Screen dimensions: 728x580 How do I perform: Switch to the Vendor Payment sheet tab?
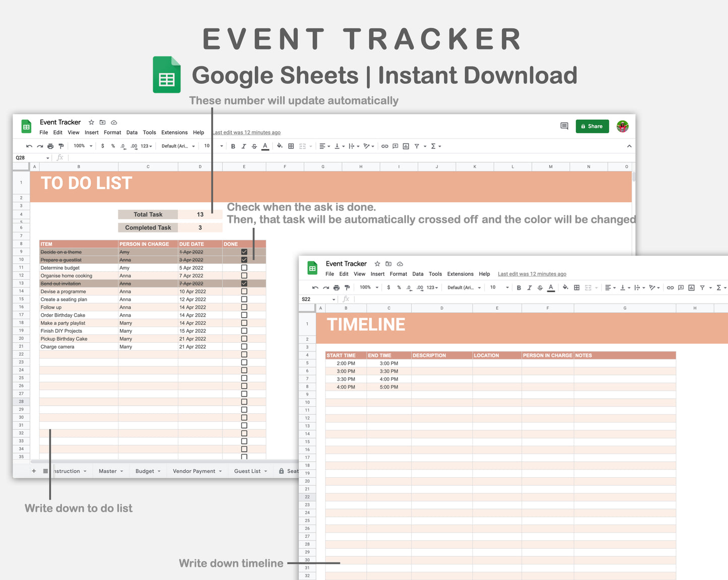[194, 471]
